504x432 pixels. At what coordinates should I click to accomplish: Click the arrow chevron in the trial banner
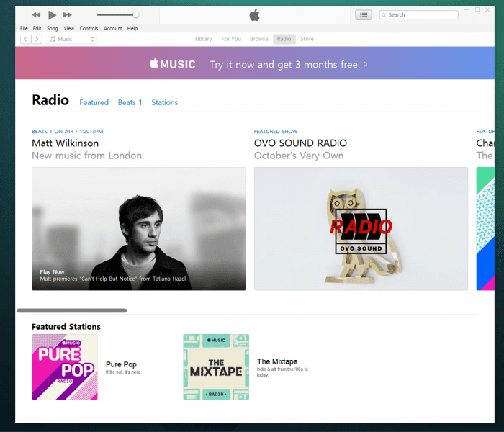pos(366,64)
